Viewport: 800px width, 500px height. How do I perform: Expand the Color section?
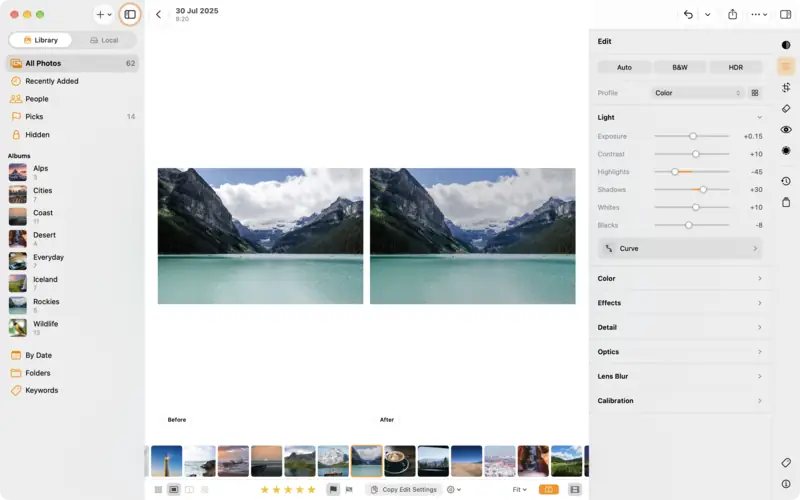coord(680,279)
